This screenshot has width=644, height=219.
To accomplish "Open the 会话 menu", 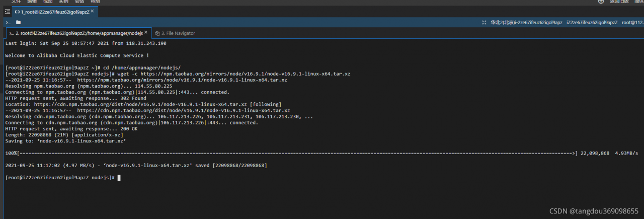I will 79,2.
